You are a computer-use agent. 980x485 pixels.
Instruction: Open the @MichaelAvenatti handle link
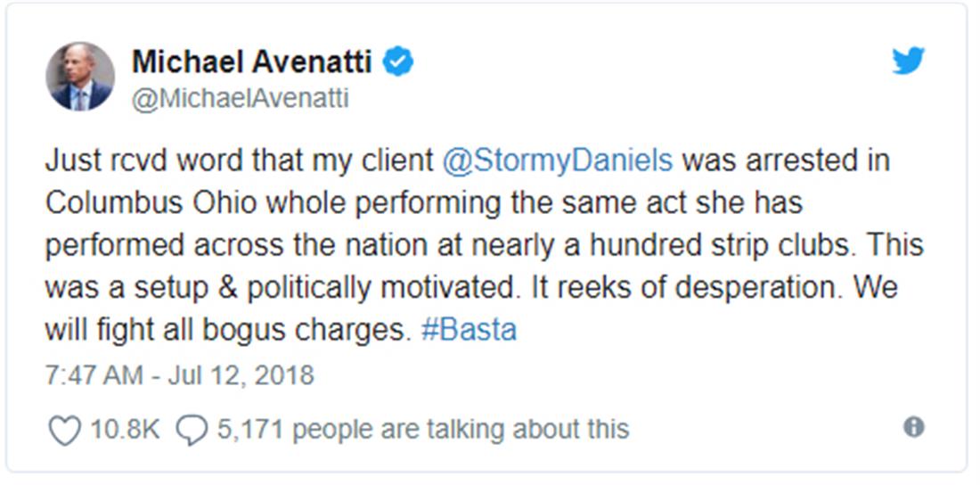[240, 98]
